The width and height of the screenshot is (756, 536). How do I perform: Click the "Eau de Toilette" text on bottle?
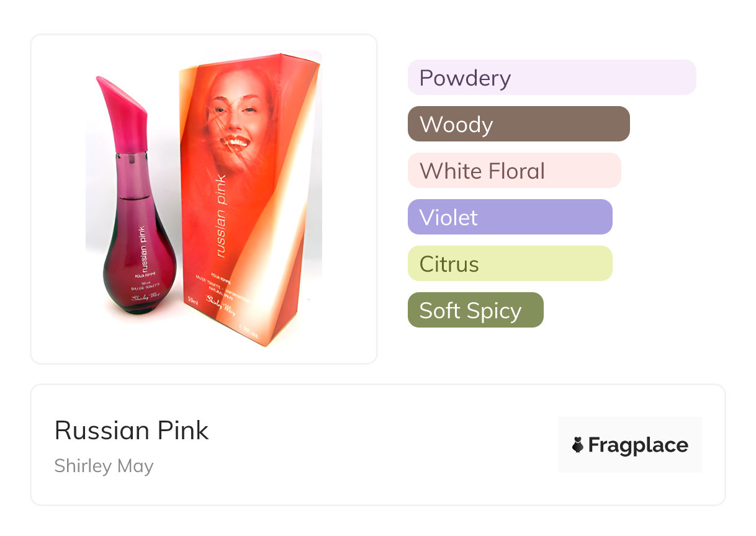click(146, 284)
